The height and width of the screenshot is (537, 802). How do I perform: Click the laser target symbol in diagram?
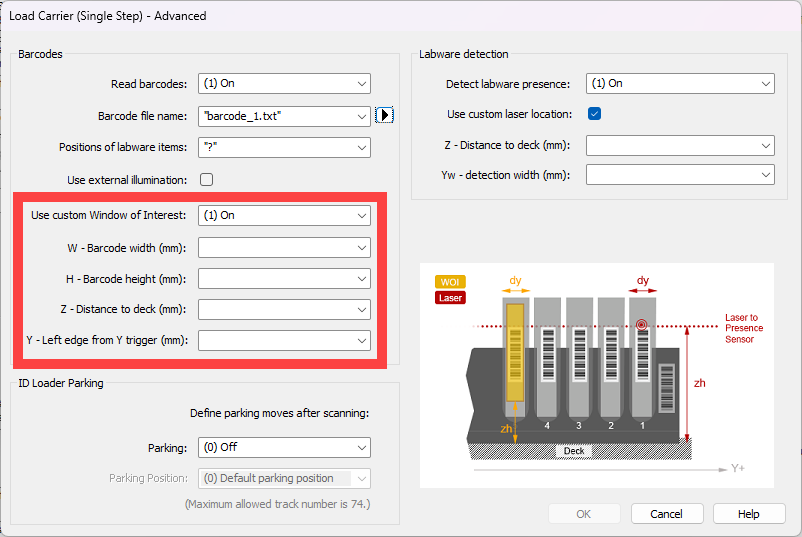[x=641, y=325]
